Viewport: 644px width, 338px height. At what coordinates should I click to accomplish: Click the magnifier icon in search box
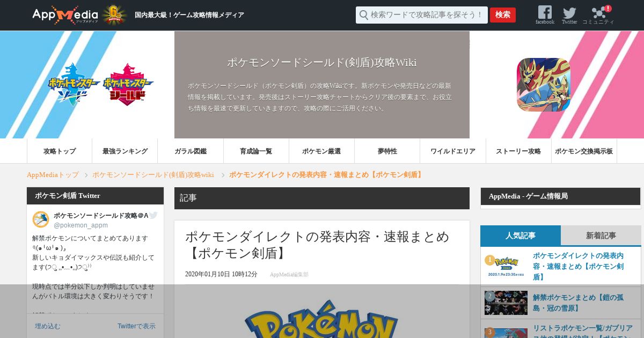tap(364, 15)
